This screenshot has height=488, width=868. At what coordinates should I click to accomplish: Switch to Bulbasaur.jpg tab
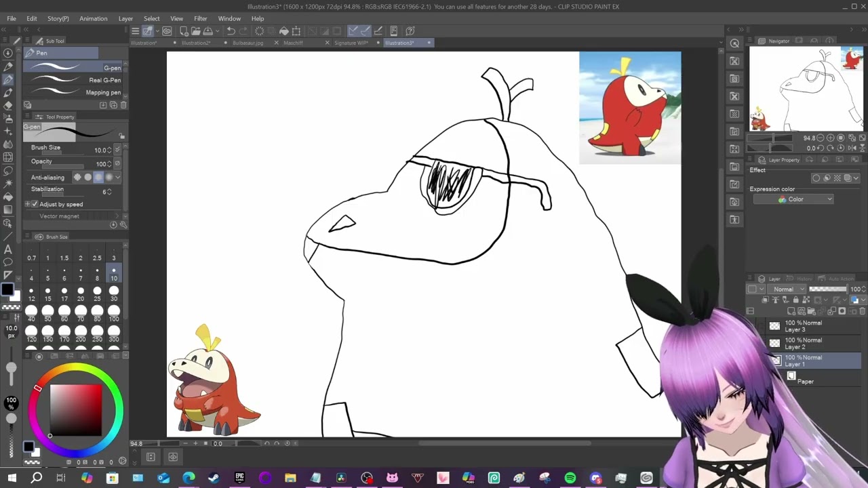coord(248,43)
